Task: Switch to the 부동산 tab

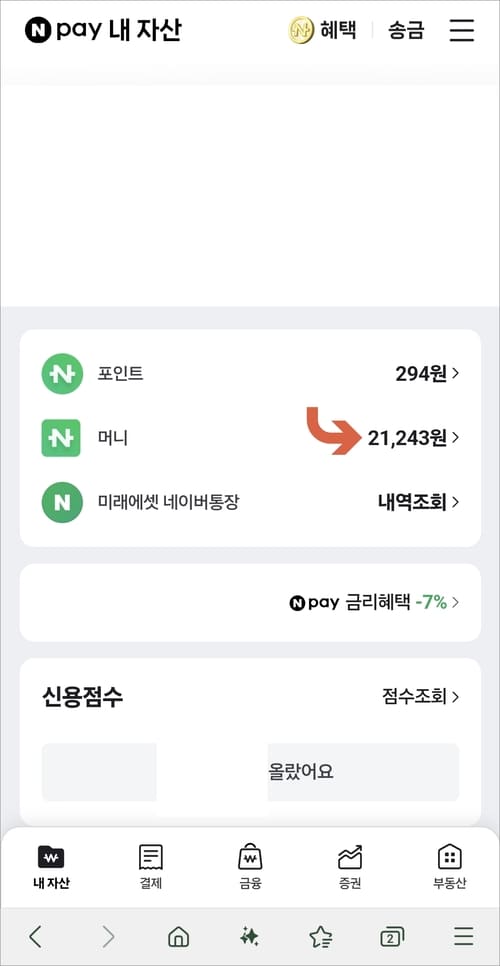Action: point(450,866)
